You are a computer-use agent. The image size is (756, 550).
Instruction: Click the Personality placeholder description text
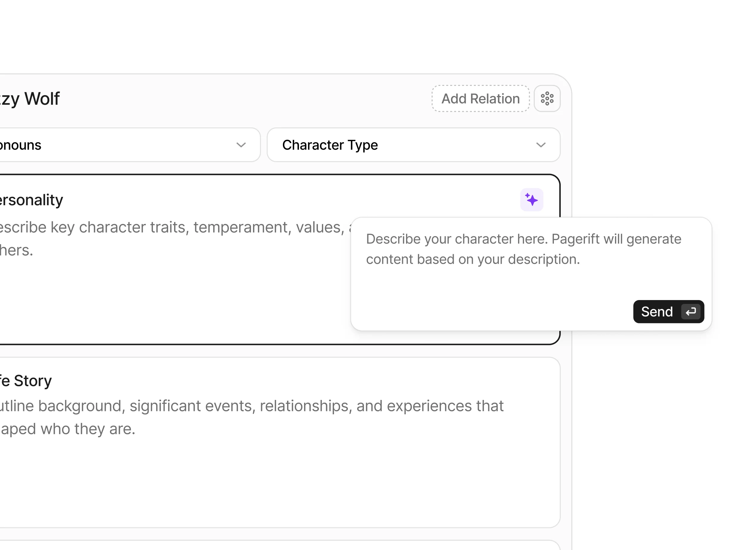167,228
